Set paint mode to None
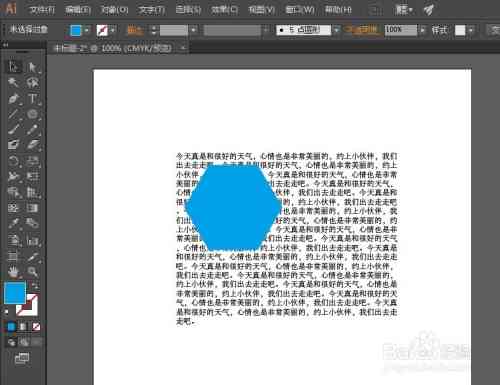The image size is (500, 385). (36, 326)
